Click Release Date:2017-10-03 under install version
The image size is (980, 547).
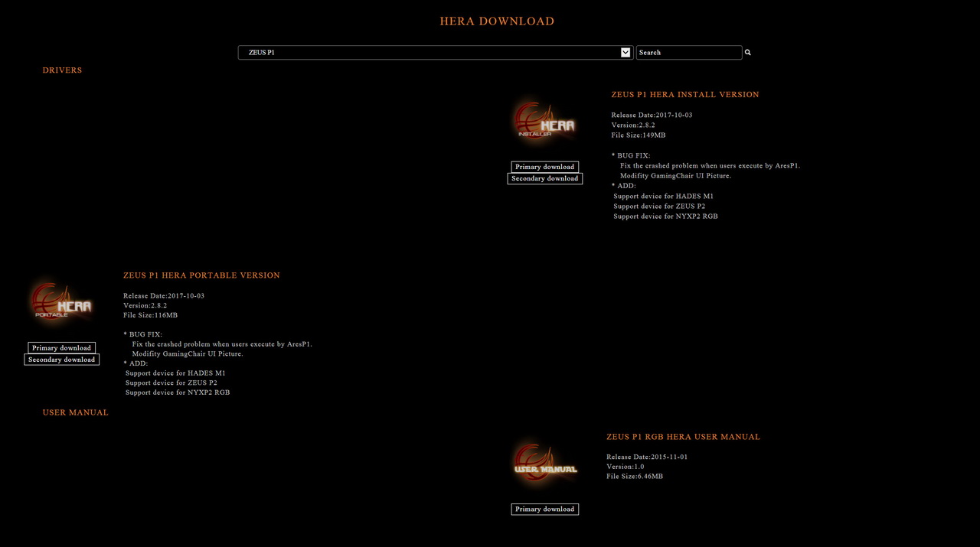652,115
